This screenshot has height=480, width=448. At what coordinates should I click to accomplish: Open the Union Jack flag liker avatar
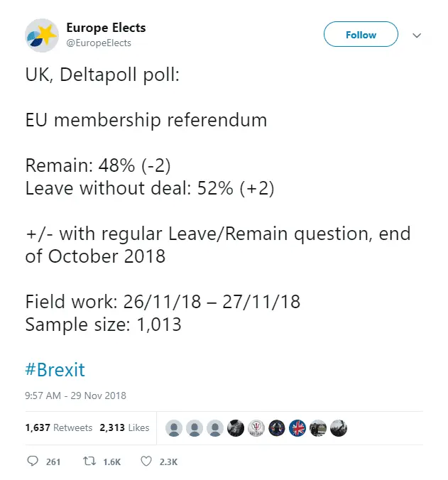(x=297, y=428)
